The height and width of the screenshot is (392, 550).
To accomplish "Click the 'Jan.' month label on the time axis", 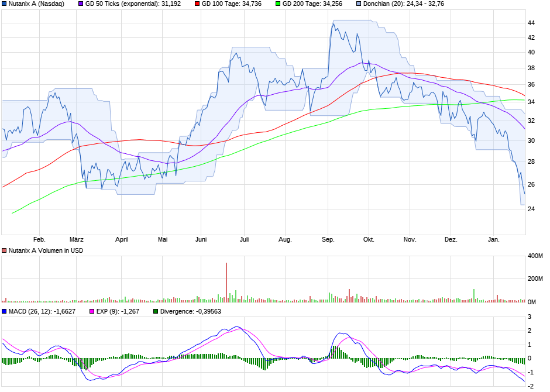I will pos(494,239).
